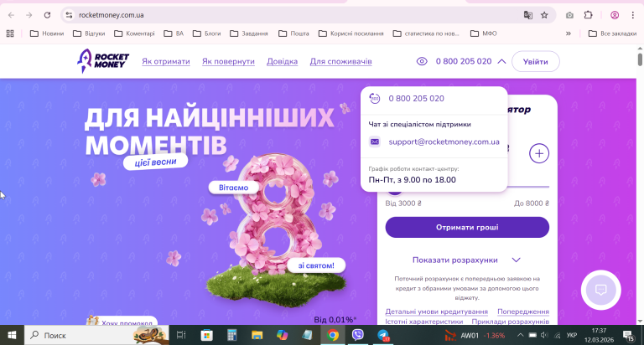Open Task View on the taskbar
The image size is (644, 345).
pos(181,335)
